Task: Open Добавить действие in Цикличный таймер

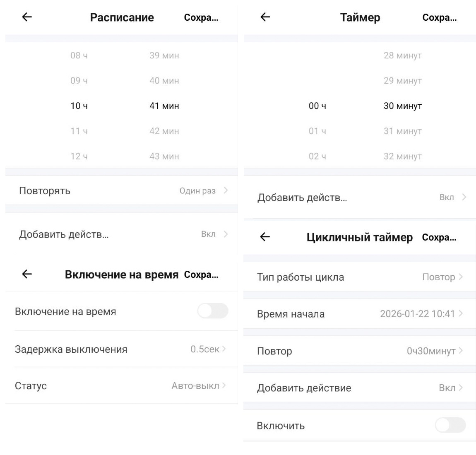Action: point(360,388)
